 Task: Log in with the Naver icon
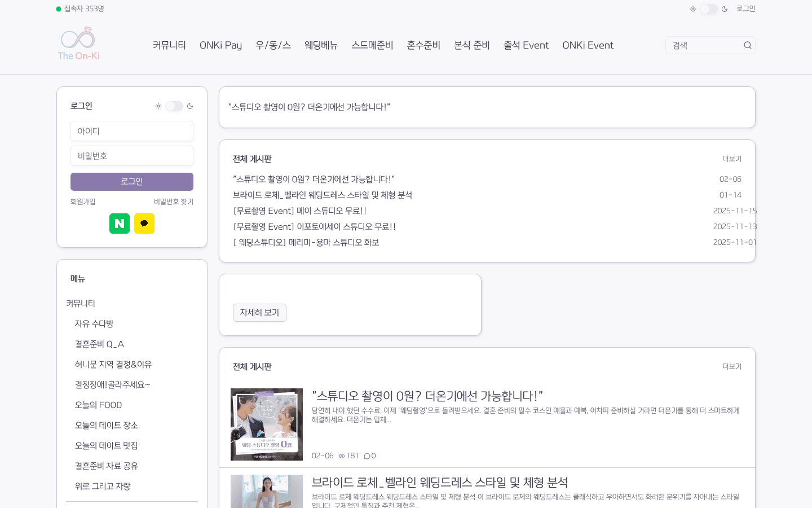click(120, 224)
